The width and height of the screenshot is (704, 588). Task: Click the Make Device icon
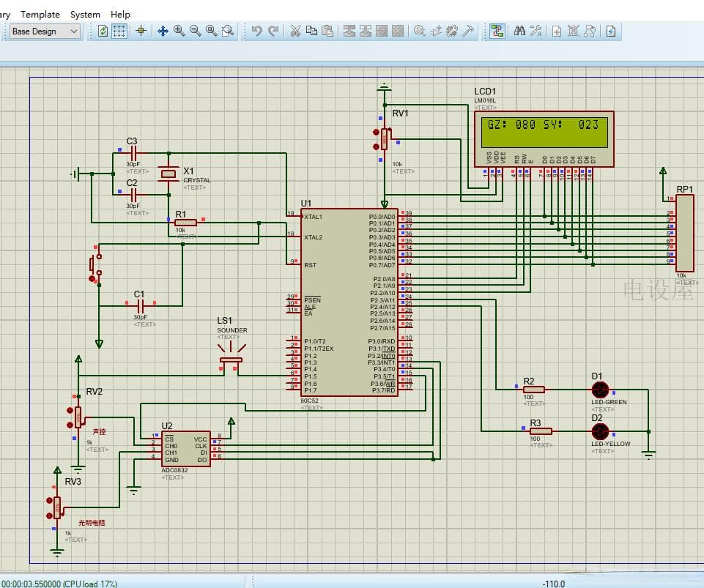click(435, 31)
